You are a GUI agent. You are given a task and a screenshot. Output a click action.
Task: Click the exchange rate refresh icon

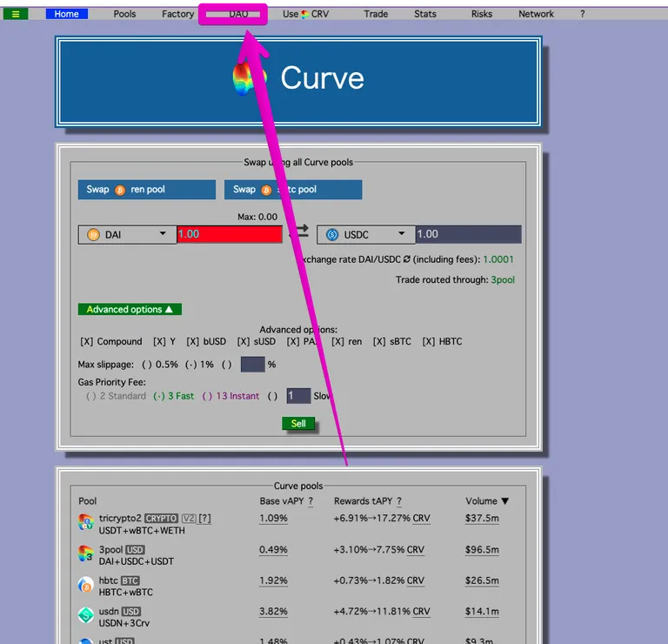406,259
